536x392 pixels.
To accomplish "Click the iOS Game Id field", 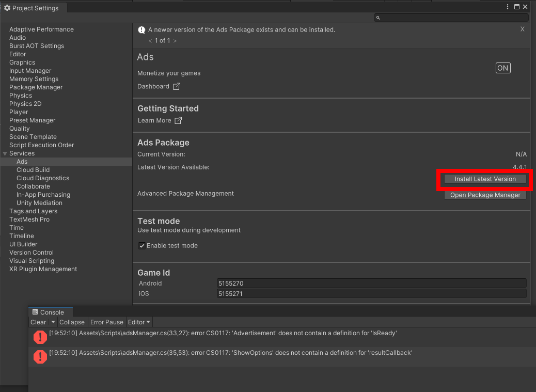I will [x=372, y=293].
